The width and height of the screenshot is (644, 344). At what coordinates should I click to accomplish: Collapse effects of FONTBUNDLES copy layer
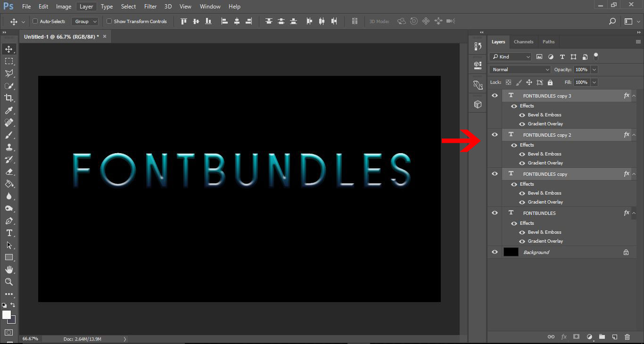point(634,174)
